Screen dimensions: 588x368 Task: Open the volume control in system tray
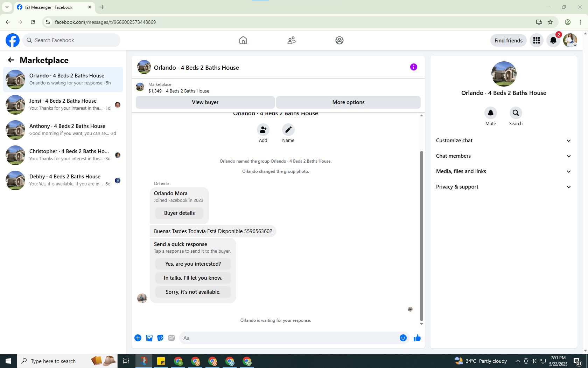(x=534, y=361)
